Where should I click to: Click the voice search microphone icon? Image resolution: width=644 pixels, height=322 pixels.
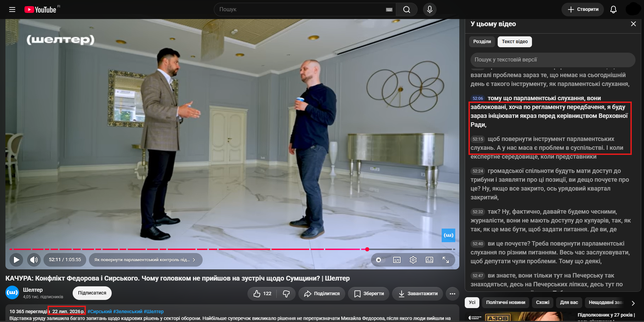tap(430, 10)
